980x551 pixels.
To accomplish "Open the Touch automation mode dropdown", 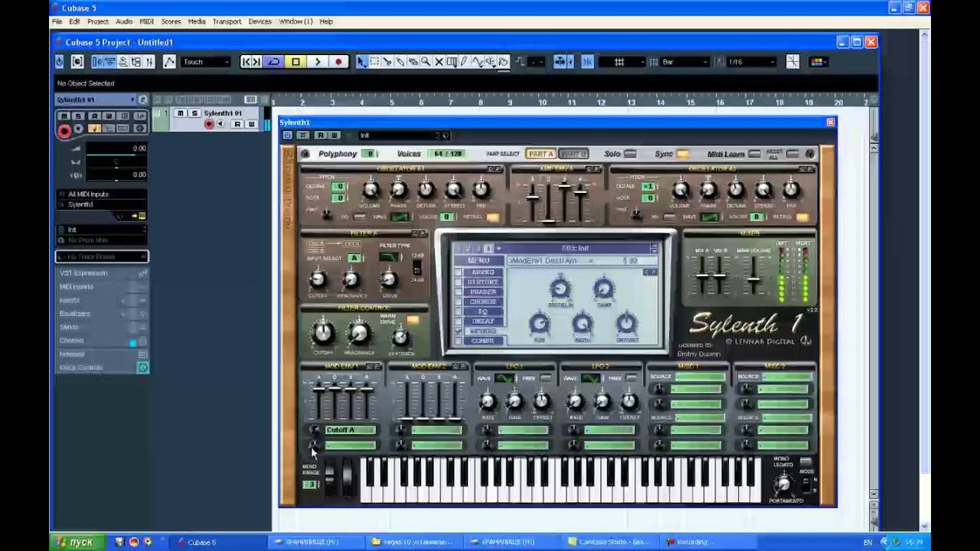I will coord(205,62).
